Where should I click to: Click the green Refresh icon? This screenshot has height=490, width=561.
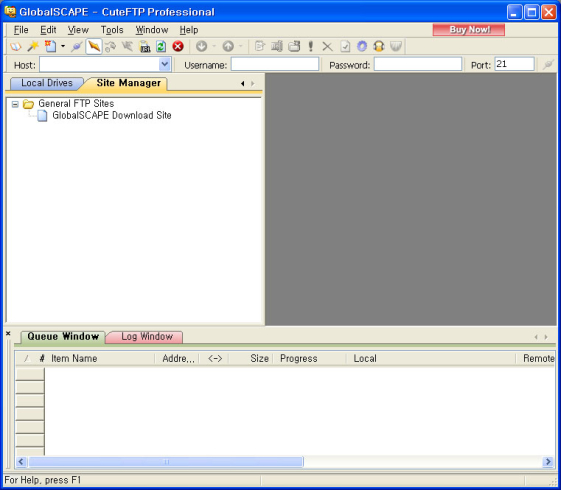tap(161, 46)
